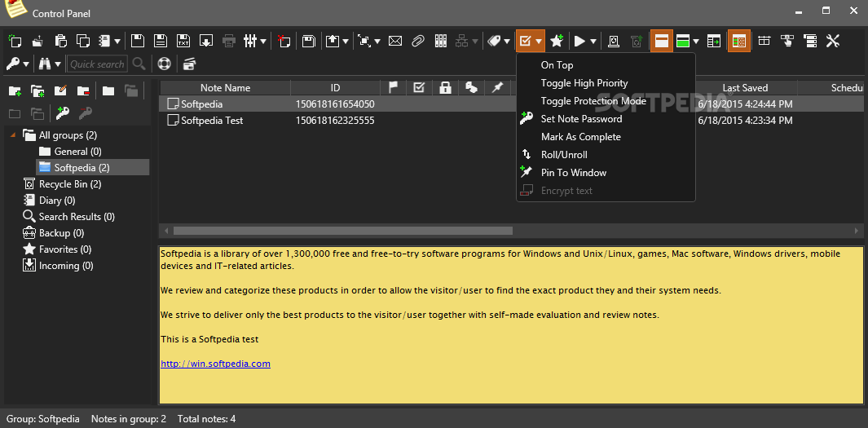Click the paperclip attachment icon
868x428 pixels.
pyautogui.click(x=418, y=41)
